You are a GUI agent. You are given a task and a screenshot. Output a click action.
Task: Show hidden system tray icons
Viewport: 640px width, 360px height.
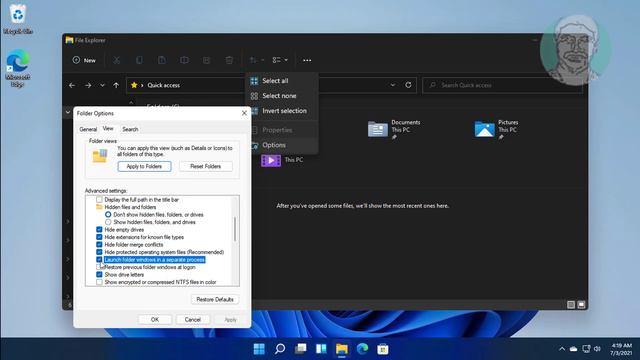[562, 349]
